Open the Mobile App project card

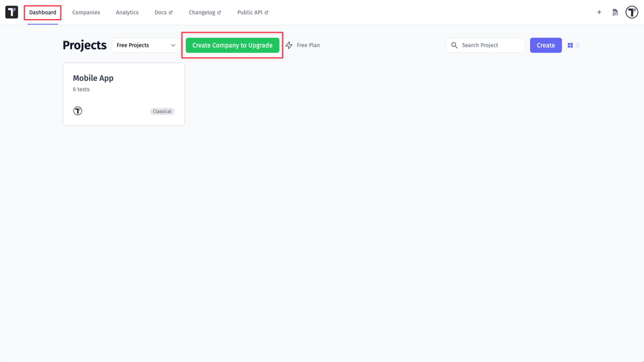[x=124, y=94]
